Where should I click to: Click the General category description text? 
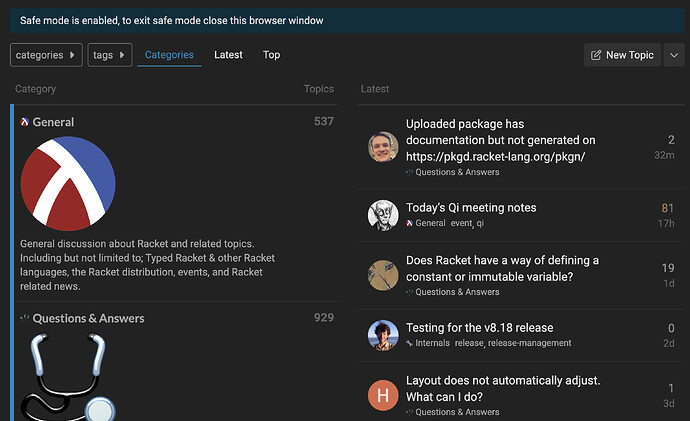tap(147, 265)
